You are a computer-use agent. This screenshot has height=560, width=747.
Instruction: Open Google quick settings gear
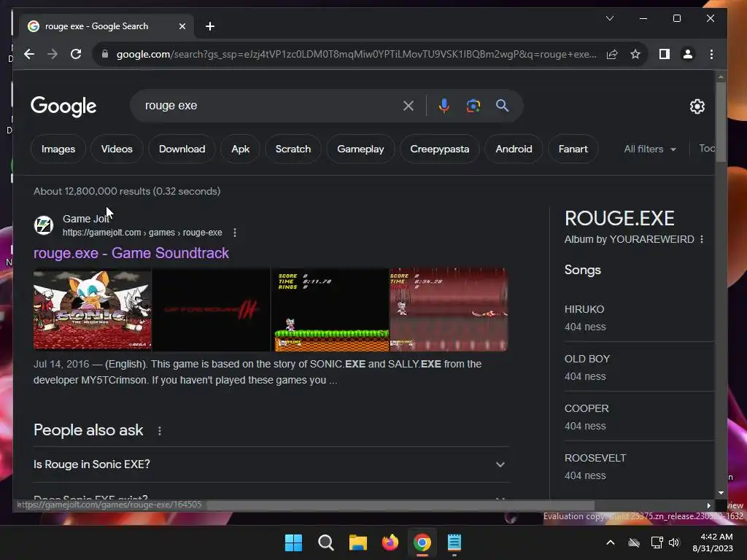click(x=697, y=106)
